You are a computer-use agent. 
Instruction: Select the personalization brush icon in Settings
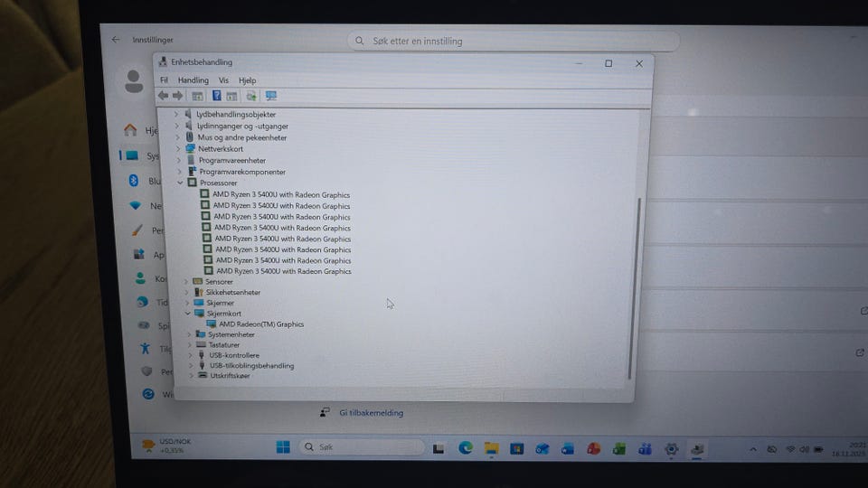coord(137,230)
